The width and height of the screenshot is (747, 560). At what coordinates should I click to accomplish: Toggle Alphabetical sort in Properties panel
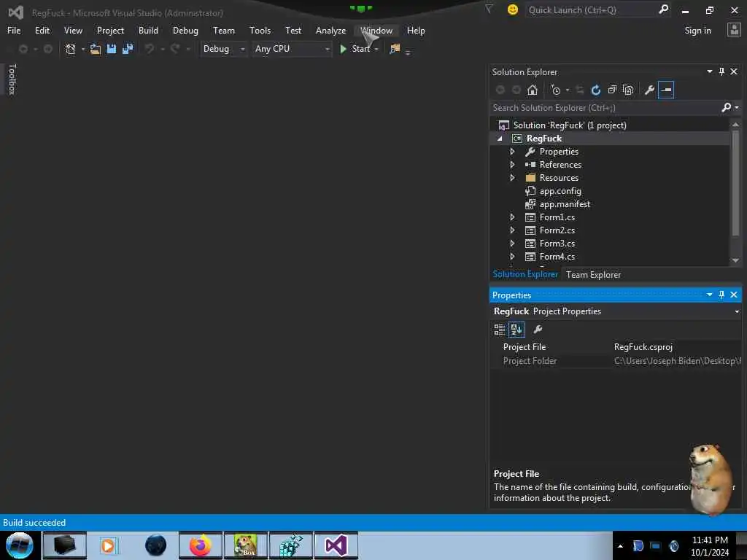[x=516, y=329]
